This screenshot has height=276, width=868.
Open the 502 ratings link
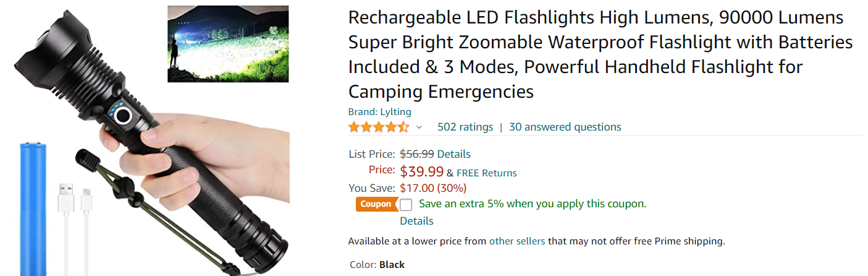pos(465,127)
